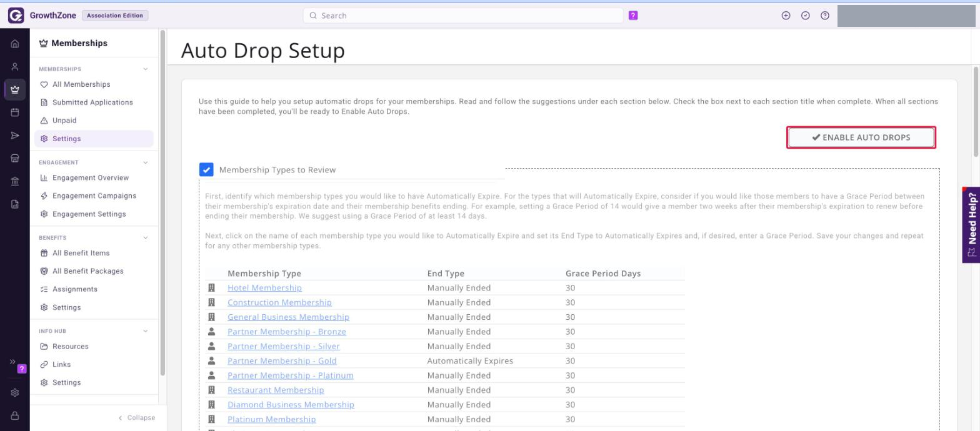Collapse the BENEFITS section chevron
Screen dimensions: 980x431
[x=146, y=238]
